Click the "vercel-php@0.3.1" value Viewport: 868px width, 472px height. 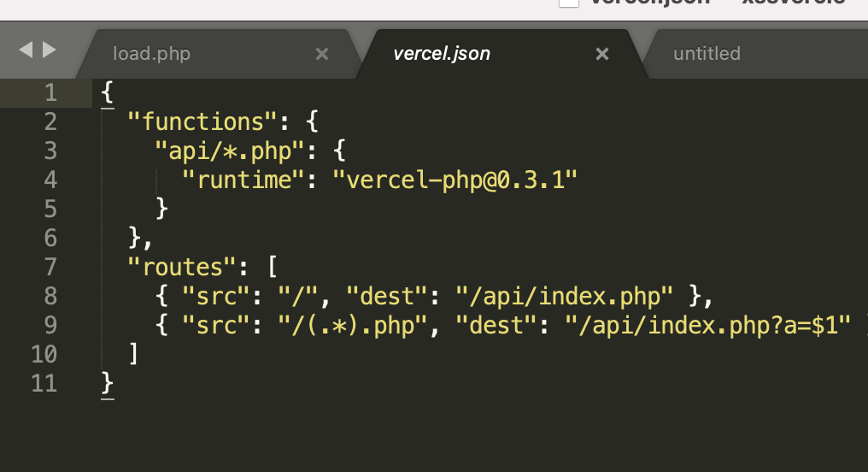click(455, 180)
